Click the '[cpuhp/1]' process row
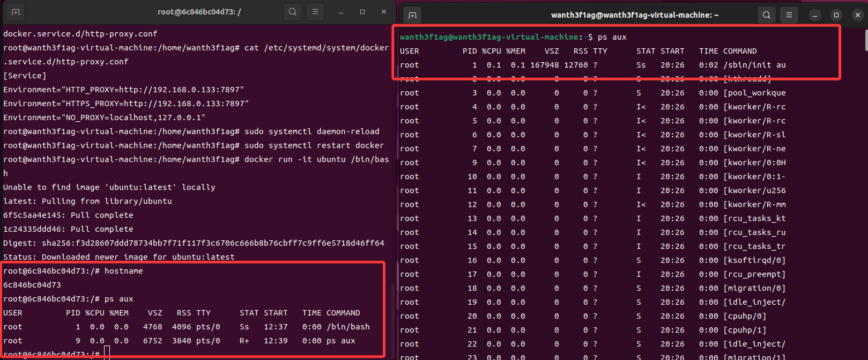 [x=583, y=330]
